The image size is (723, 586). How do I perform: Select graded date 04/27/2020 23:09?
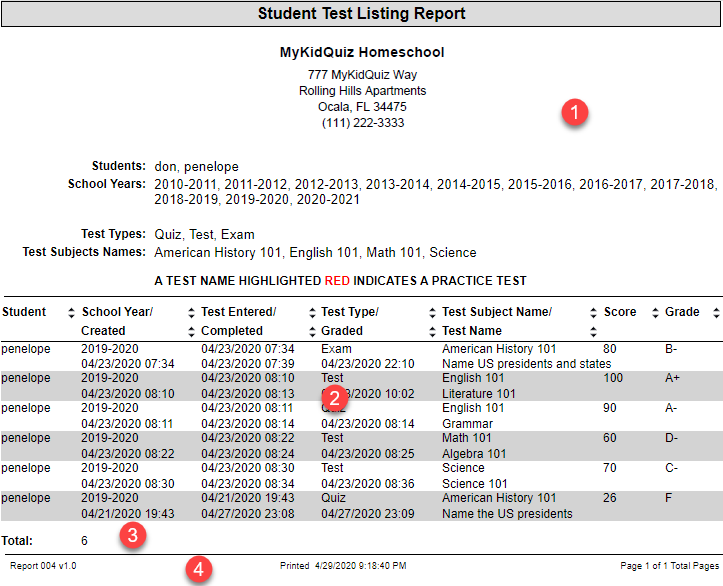(x=367, y=514)
